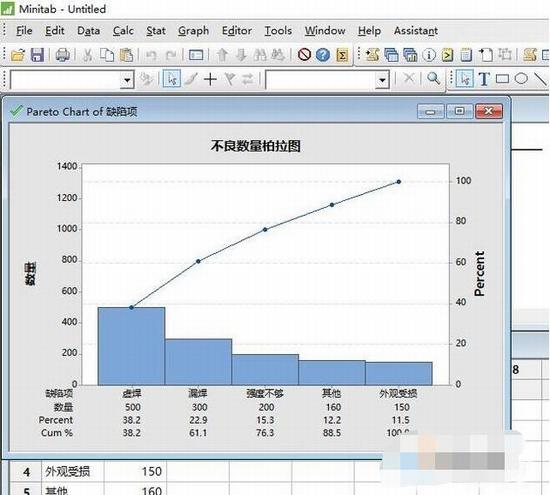The height and width of the screenshot is (495, 550).
Task: Select the Text T annotation tool
Action: [484, 79]
